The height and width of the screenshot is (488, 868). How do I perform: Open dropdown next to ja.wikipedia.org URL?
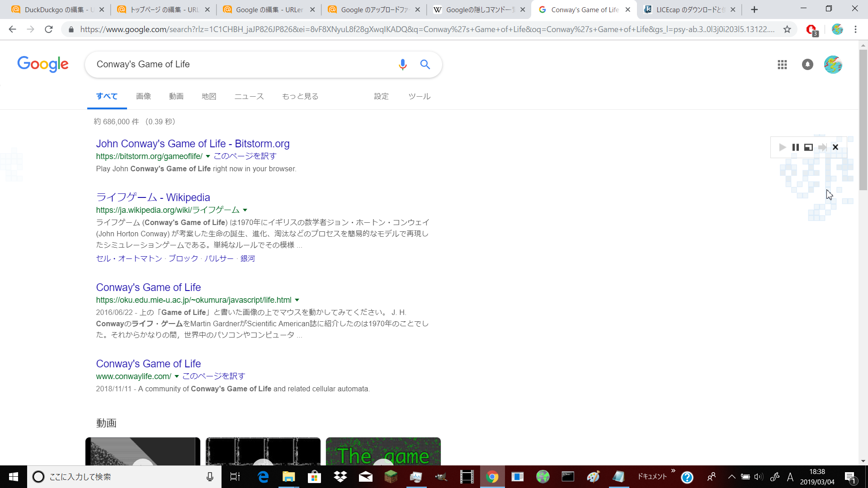coord(245,210)
